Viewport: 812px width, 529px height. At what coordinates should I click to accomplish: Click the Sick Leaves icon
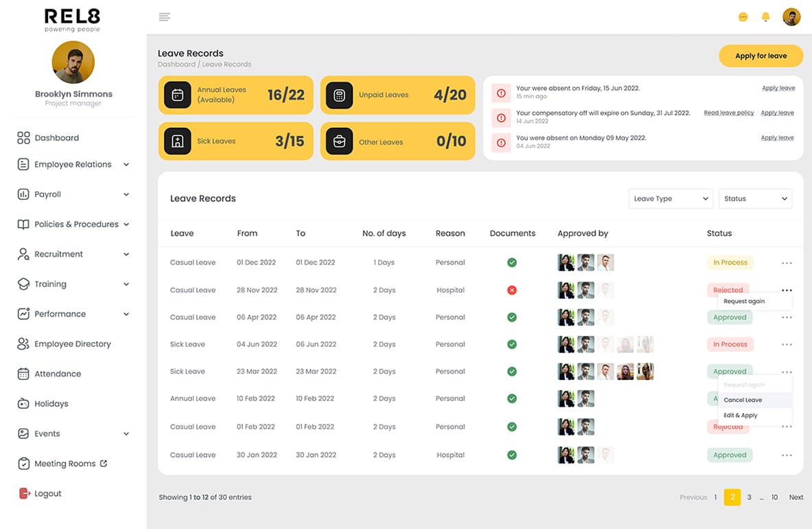(x=177, y=142)
